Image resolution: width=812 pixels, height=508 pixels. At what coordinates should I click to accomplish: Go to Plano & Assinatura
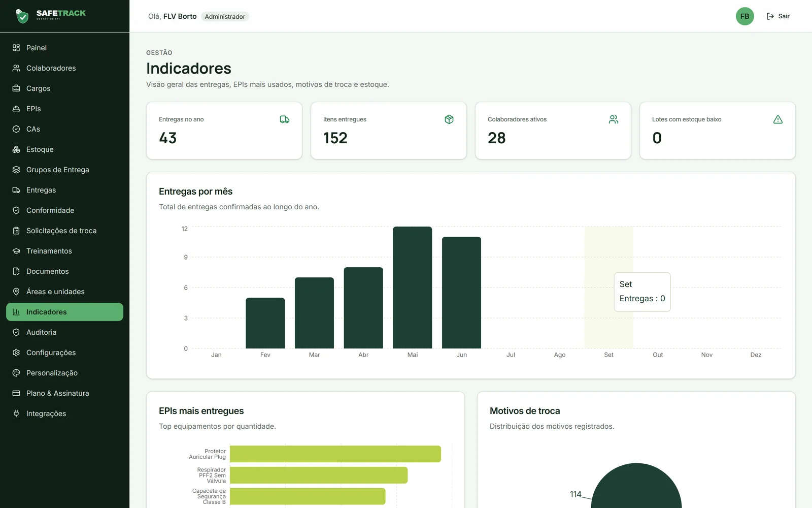pyautogui.click(x=64, y=393)
